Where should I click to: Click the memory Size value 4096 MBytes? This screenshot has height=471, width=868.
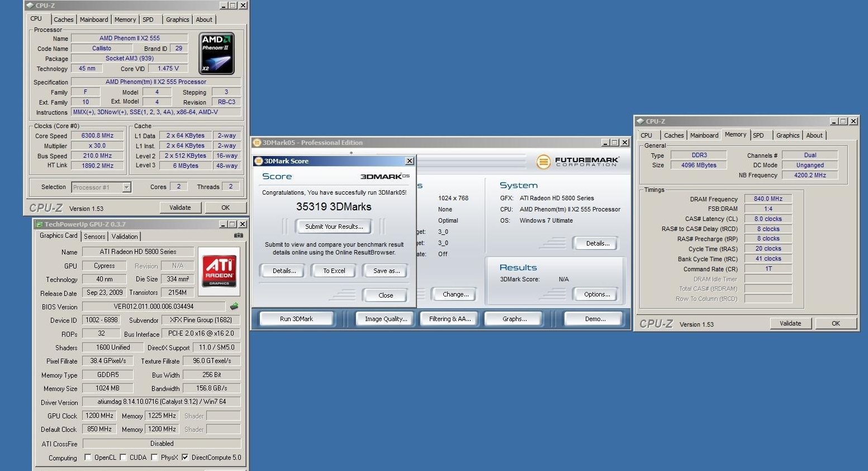pyautogui.click(x=699, y=165)
